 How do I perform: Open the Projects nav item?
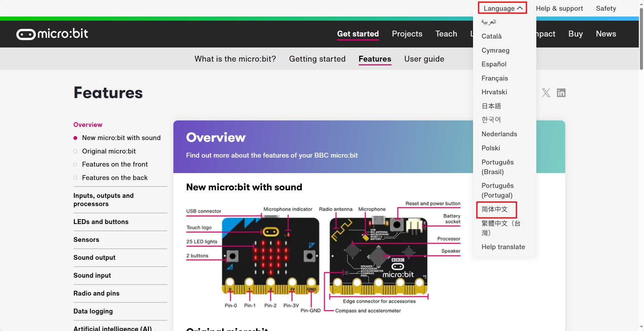(407, 34)
